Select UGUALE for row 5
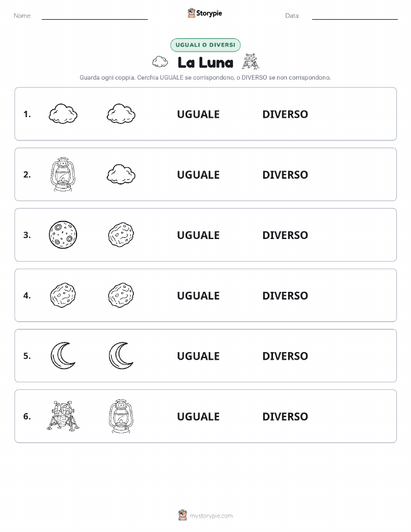411x532 pixels. click(198, 356)
